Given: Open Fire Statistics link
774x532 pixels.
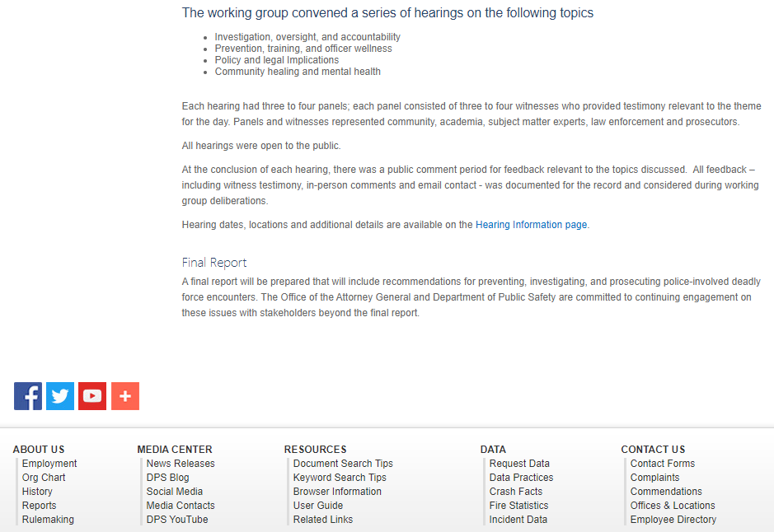Looking at the screenshot, I should coord(518,506).
